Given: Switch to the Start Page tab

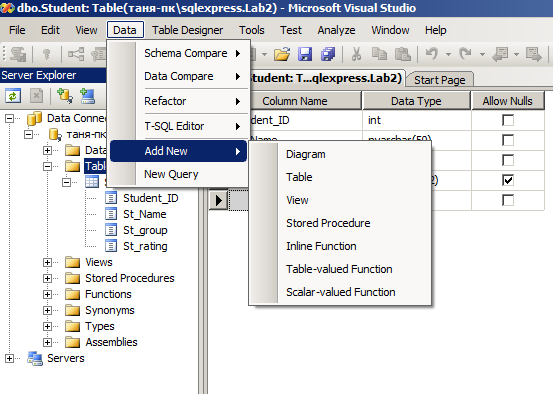Looking at the screenshot, I should [439, 80].
